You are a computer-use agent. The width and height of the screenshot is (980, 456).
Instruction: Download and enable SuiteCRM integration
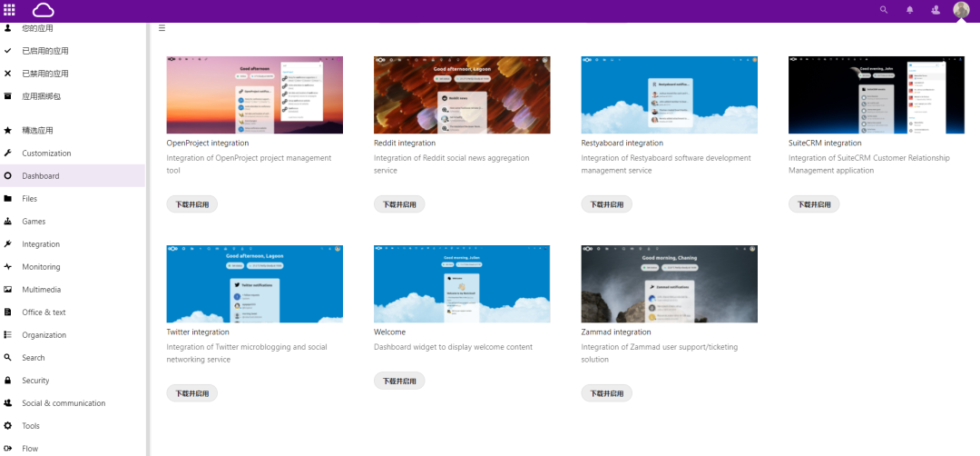tap(814, 203)
